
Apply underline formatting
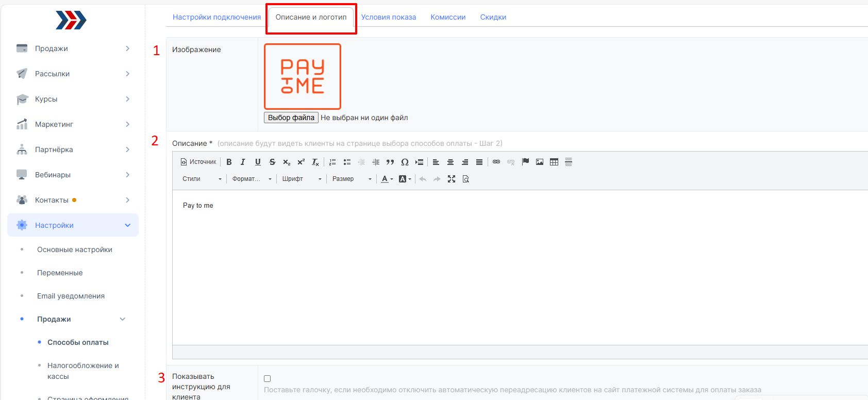click(258, 162)
